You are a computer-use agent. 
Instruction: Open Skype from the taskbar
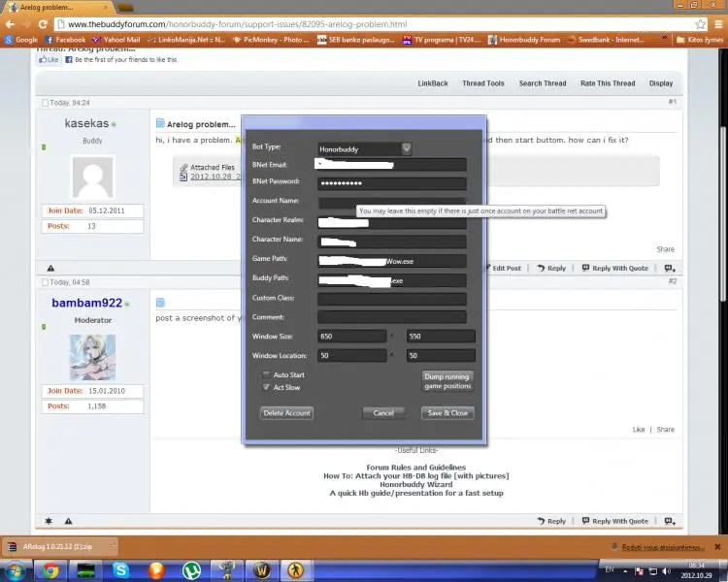(x=120, y=570)
